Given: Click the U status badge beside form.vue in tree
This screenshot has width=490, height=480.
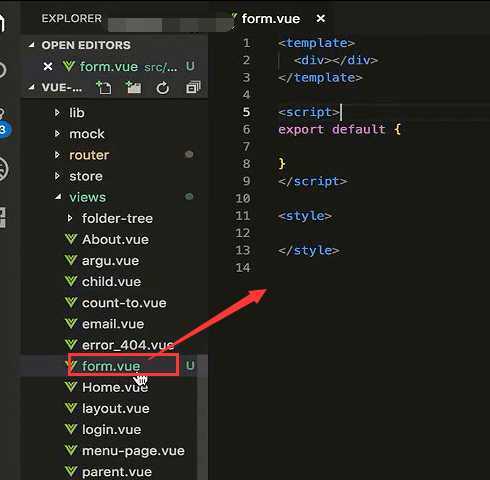Looking at the screenshot, I should tap(190, 366).
